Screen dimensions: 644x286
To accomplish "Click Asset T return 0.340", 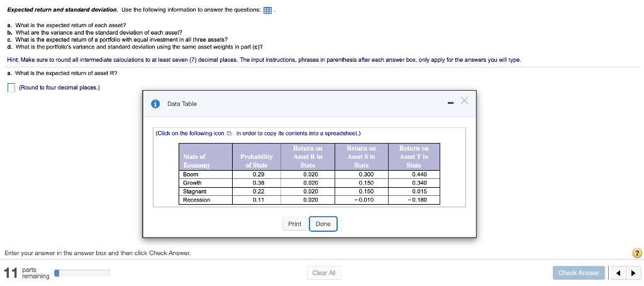I will click(419, 183).
